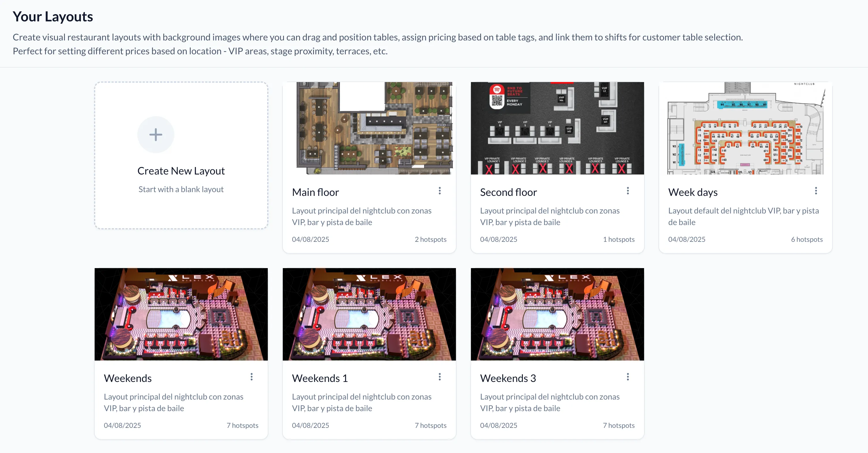Open the Weekends layout thumbnail image
The height and width of the screenshot is (453, 868).
click(181, 314)
